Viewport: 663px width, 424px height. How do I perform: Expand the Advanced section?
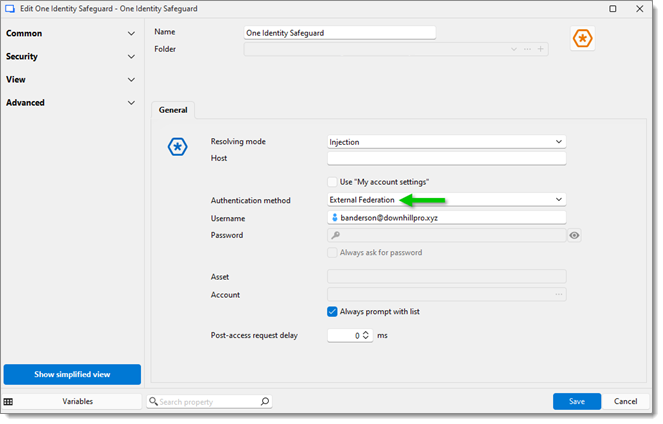(x=71, y=103)
